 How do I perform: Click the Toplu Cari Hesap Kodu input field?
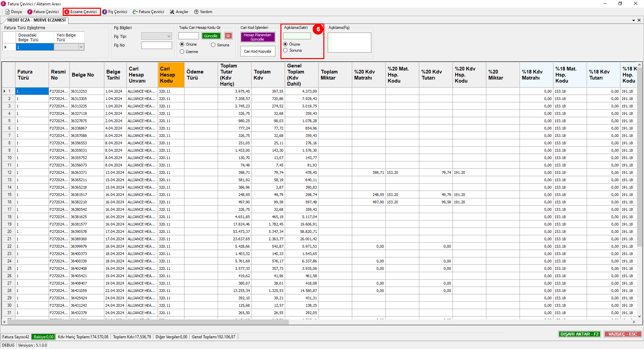tap(189, 36)
